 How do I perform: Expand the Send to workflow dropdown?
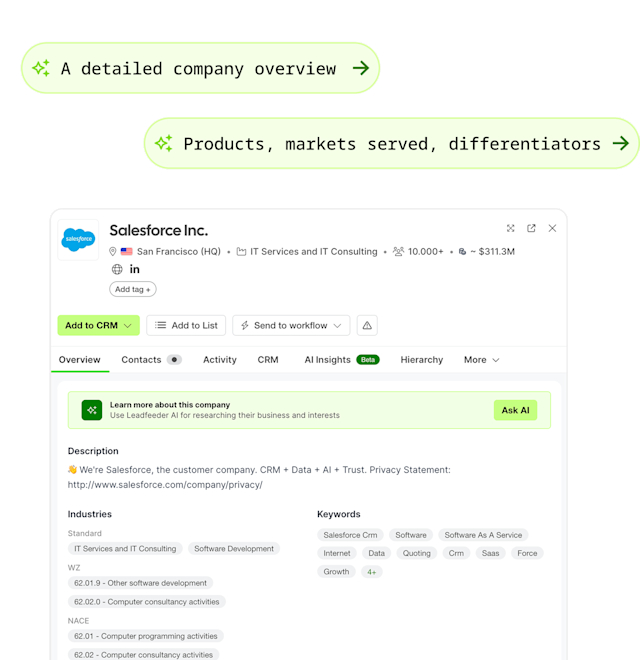point(291,325)
